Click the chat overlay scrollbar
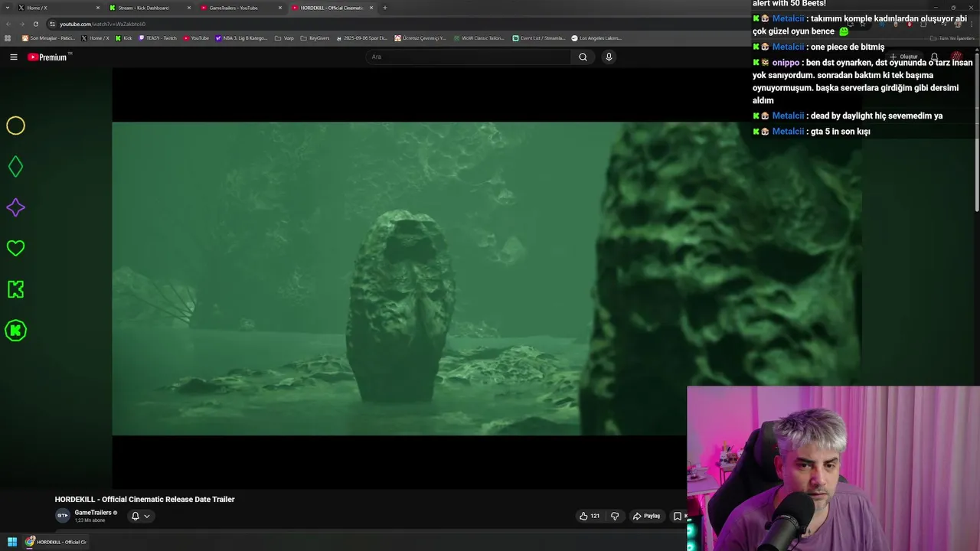 pyautogui.click(x=976, y=130)
